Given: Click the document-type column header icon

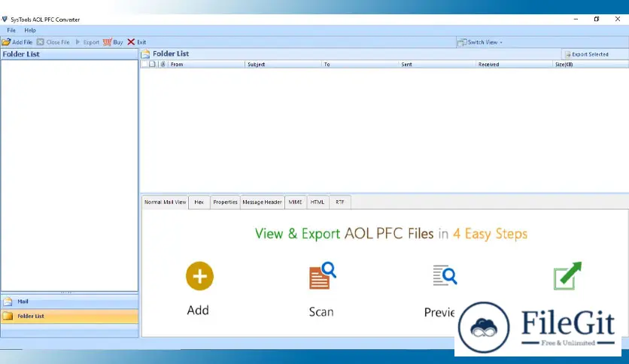Looking at the screenshot, I should pyautogui.click(x=153, y=64).
